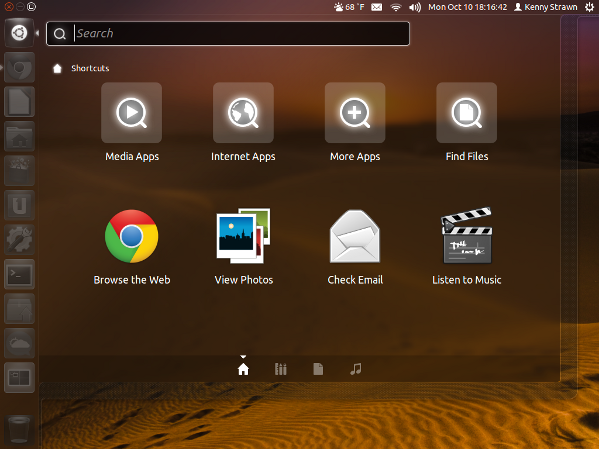
Task: Open the Ubuntu One launcher icon
Action: 19,205
